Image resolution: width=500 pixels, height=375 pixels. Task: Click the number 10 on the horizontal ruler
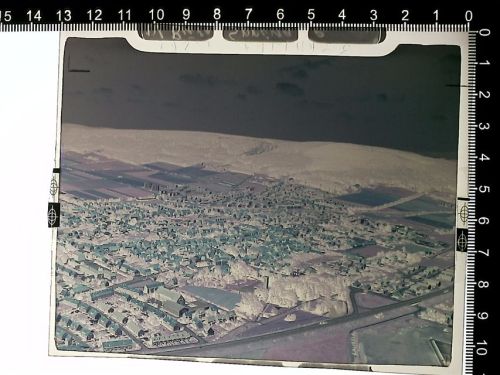tap(156, 15)
